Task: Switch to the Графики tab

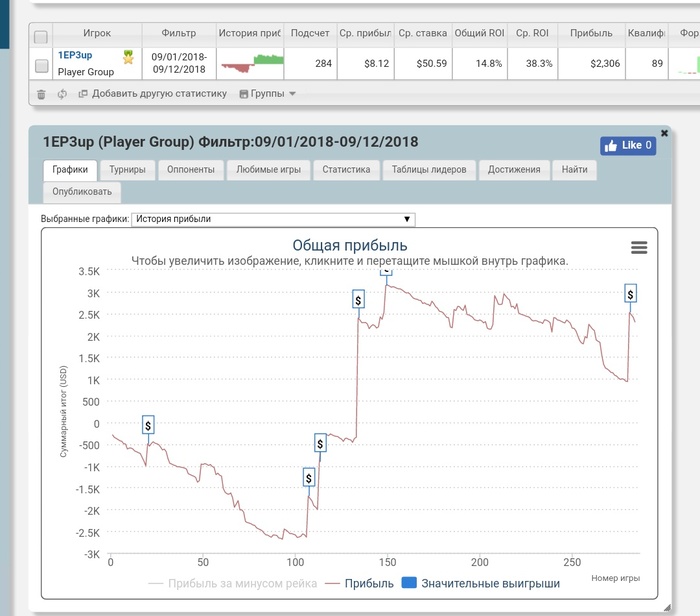Action: coord(70,170)
